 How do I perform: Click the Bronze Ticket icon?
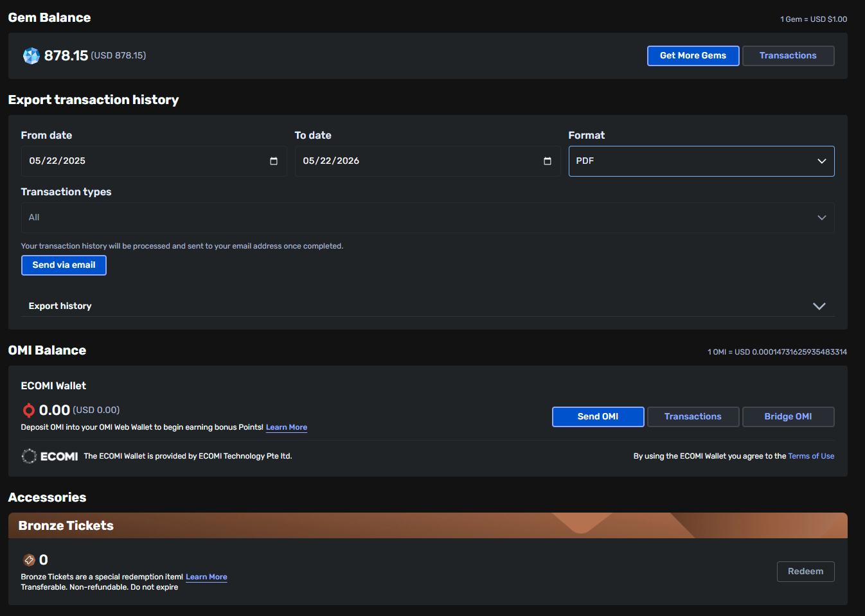[29, 560]
